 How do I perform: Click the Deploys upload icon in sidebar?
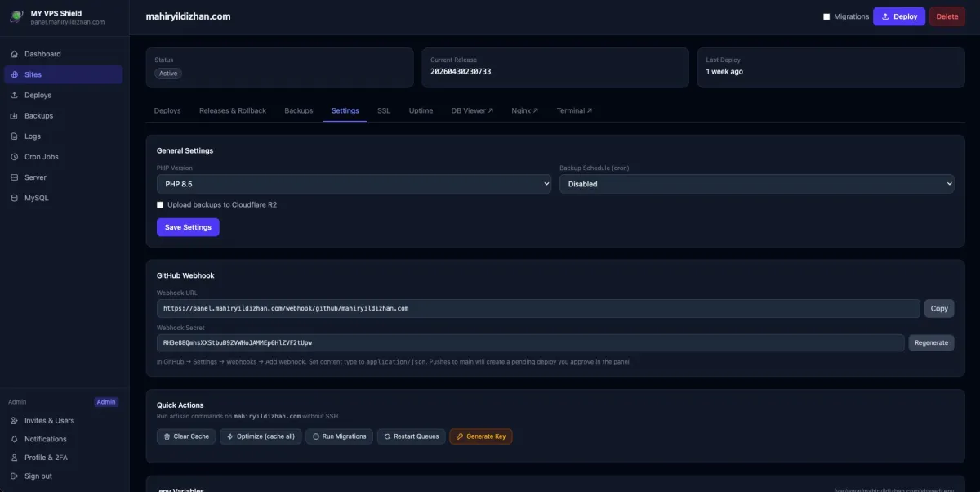(15, 95)
